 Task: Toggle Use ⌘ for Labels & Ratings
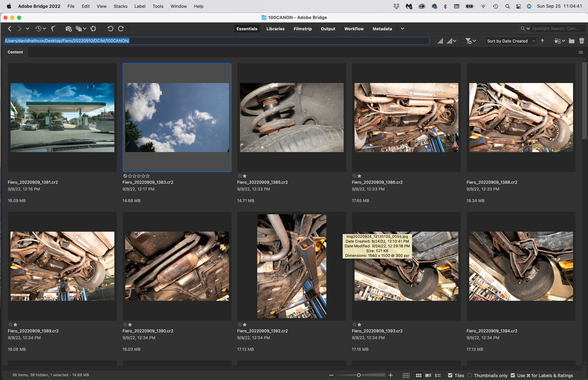pyautogui.click(x=513, y=375)
